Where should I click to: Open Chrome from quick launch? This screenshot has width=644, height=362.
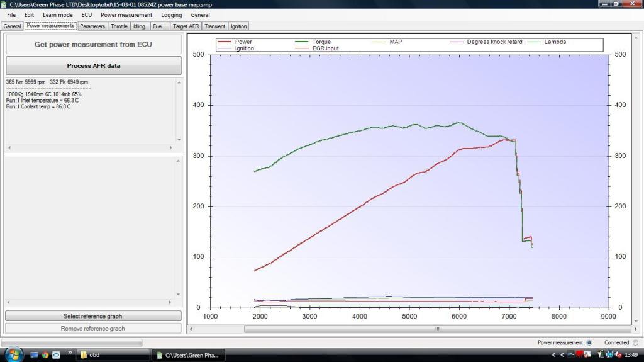tap(45, 354)
